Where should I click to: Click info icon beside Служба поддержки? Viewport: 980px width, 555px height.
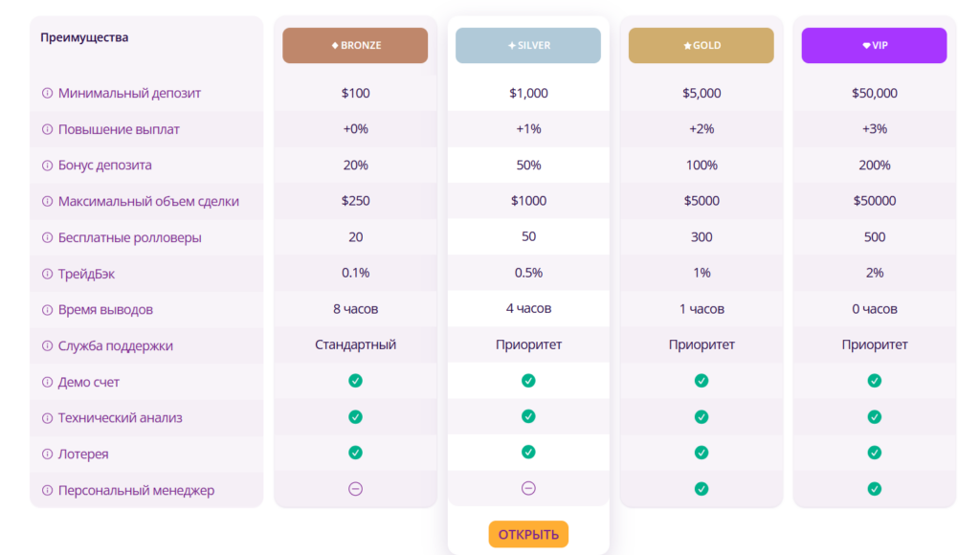point(47,346)
